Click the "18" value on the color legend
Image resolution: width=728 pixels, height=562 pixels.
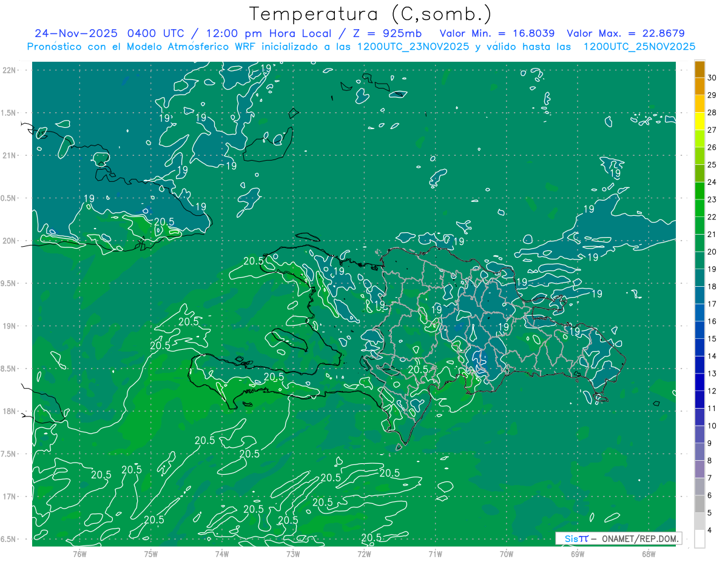coord(712,286)
